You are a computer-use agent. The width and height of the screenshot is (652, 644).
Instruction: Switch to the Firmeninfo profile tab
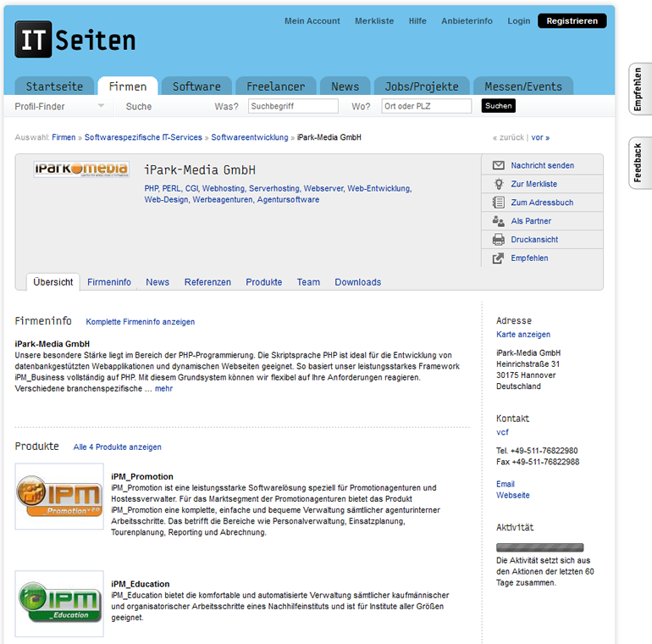[109, 282]
